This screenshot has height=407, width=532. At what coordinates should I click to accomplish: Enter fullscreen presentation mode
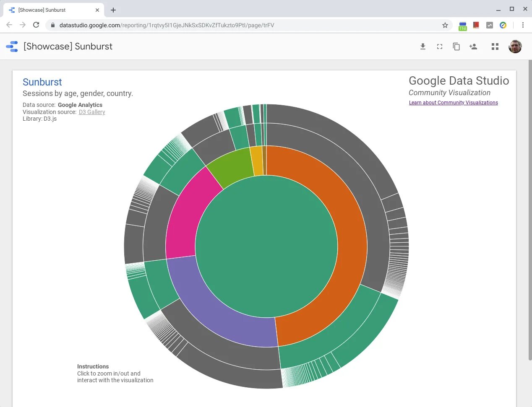(x=440, y=47)
